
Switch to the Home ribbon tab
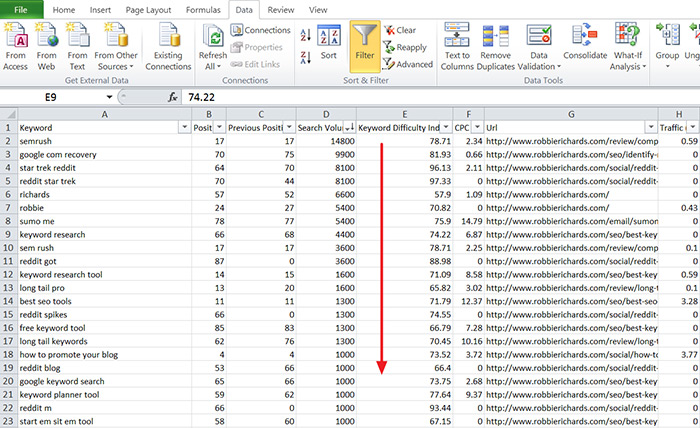pos(64,10)
